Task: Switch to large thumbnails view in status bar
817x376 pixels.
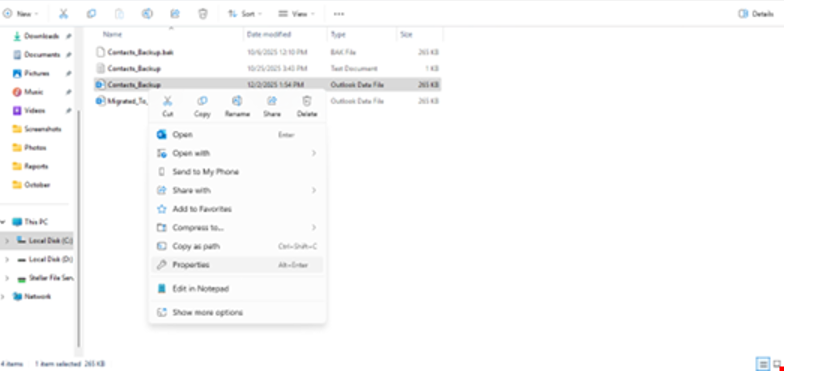Action: point(777,364)
